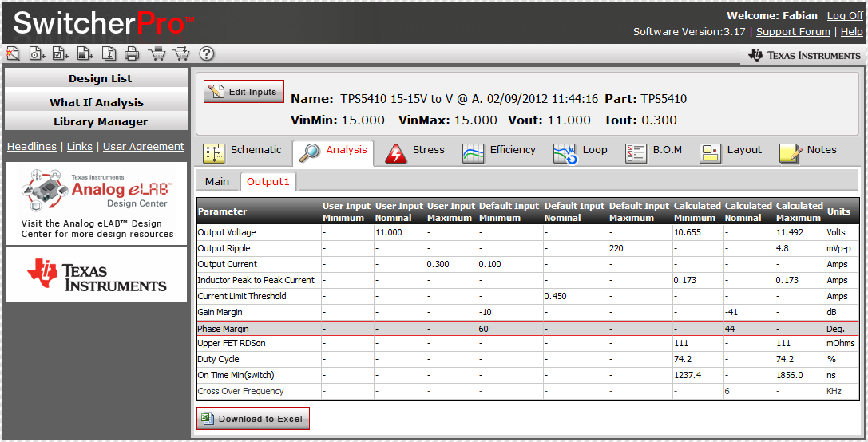Click the copy design toolbar icon
868x442 pixels.
pyautogui.click(x=109, y=53)
